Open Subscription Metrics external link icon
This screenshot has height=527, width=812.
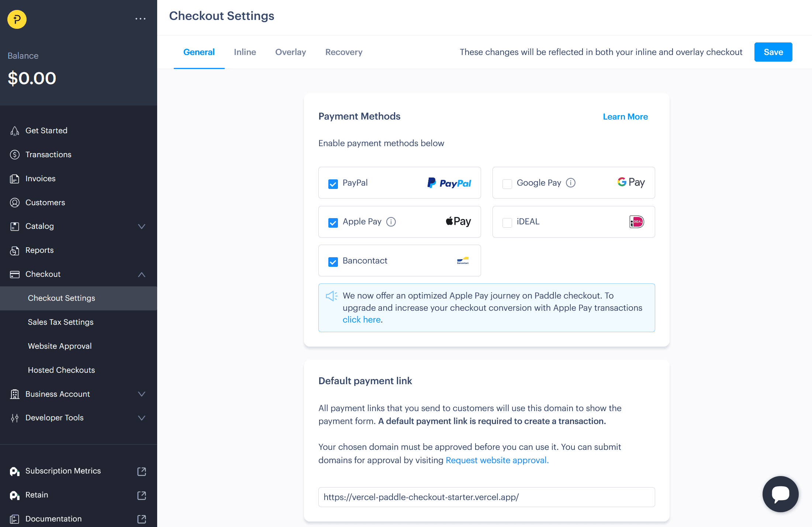coord(142,471)
